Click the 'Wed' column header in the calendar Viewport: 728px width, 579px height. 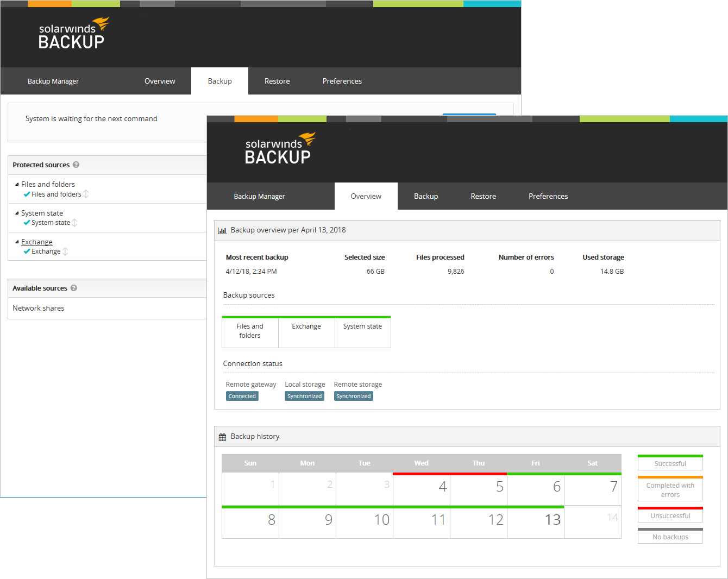click(422, 463)
